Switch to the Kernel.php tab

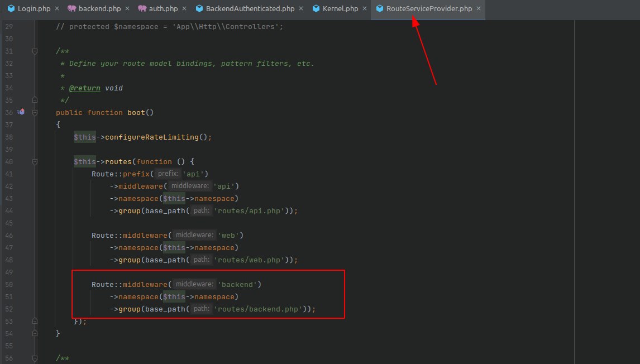pos(340,8)
